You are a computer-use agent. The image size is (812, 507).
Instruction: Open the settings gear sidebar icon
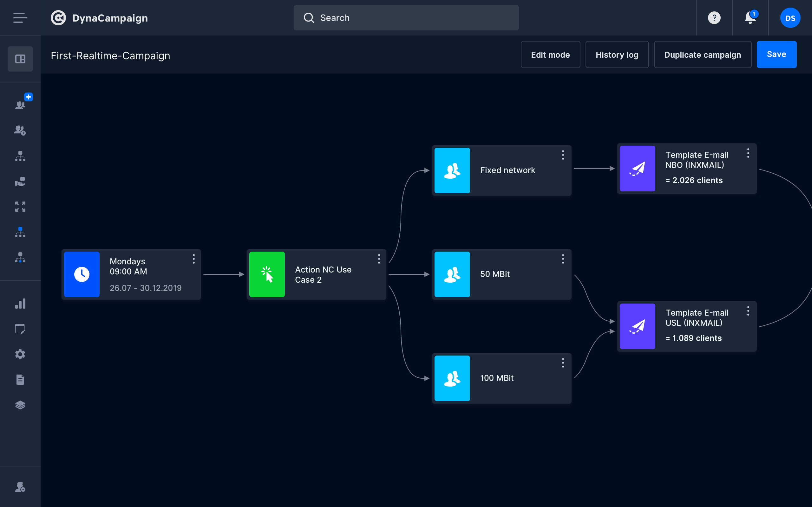[20, 354]
